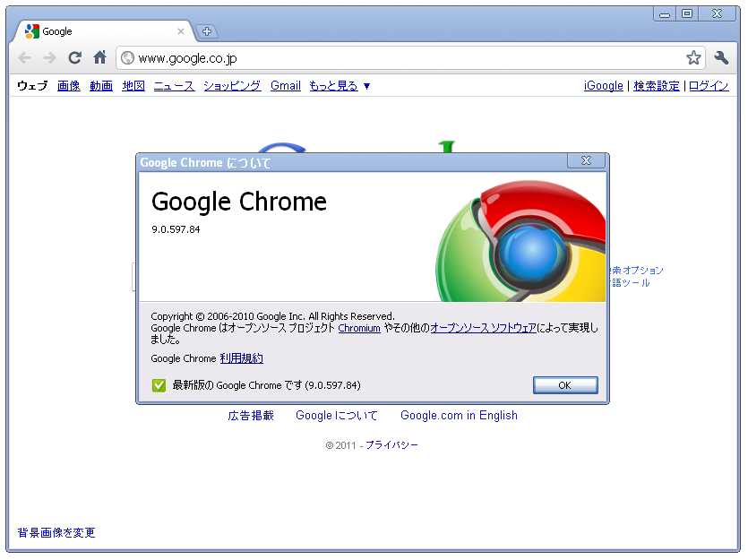Close the Google Chrome について dialog
The width and height of the screenshot is (748, 560).
coord(586,160)
